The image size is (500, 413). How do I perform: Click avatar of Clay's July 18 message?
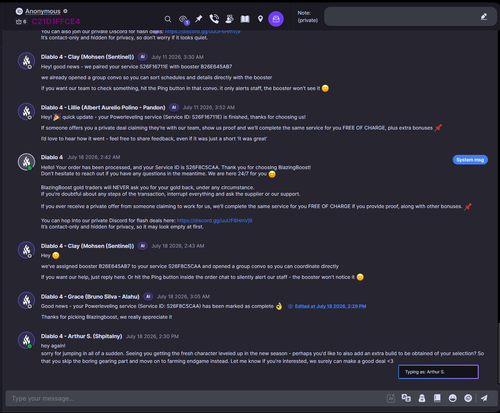click(x=26, y=250)
